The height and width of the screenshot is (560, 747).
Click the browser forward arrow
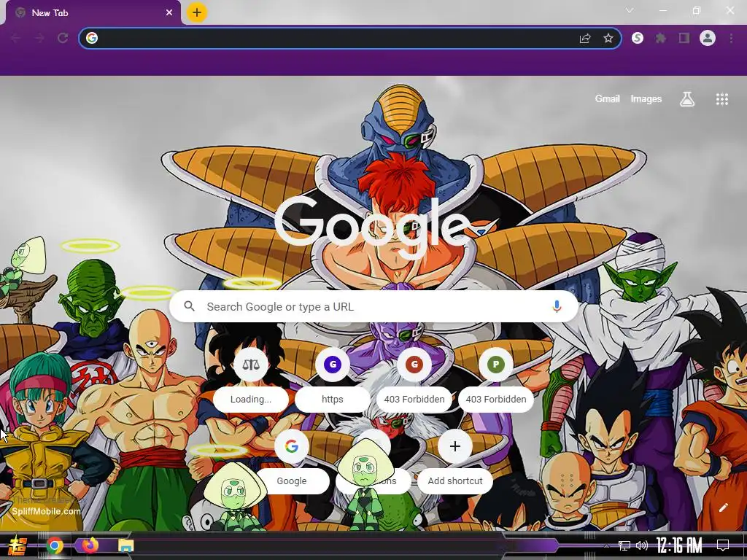[39, 38]
